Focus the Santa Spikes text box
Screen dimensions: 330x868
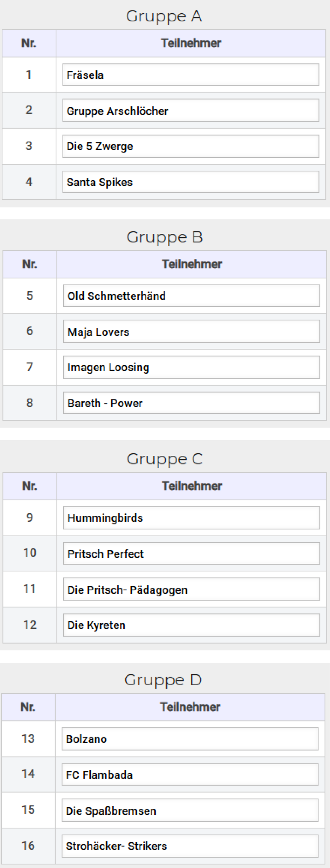190,182
